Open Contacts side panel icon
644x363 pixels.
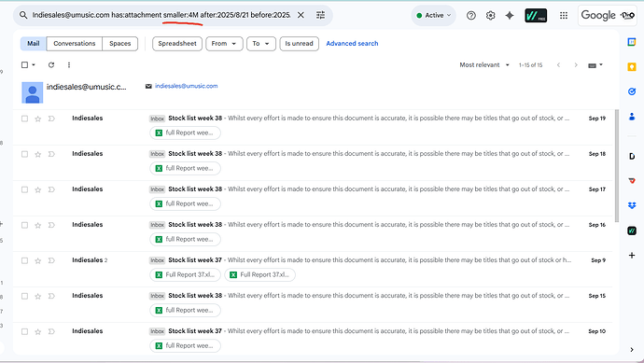[x=632, y=117]
